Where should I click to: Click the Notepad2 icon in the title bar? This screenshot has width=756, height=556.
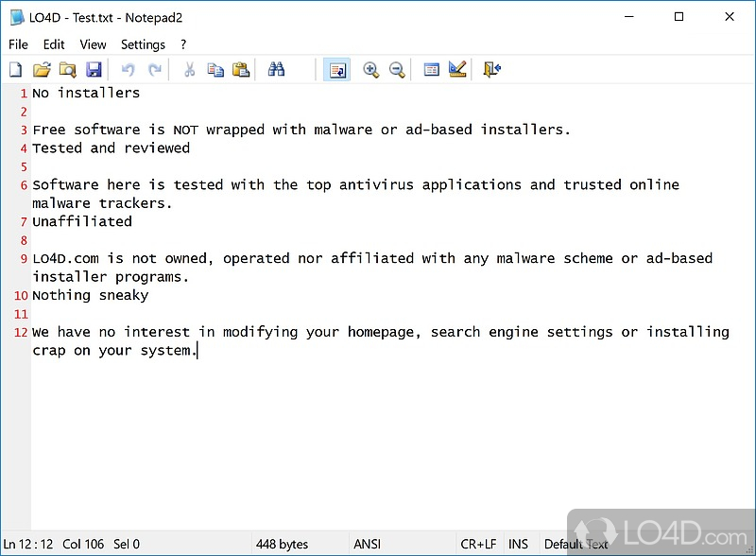pyautogui.click(x=17, y=18)
